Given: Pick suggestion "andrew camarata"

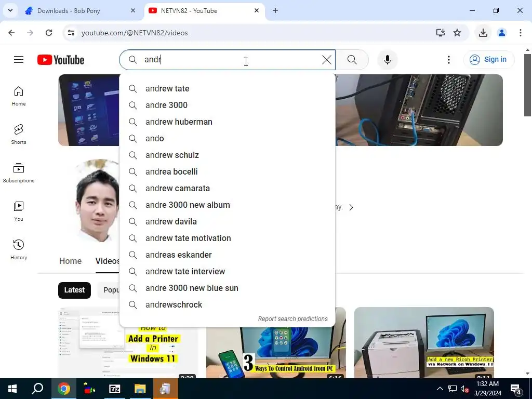Looking at the screenshot, I should (x=227, y=188).
